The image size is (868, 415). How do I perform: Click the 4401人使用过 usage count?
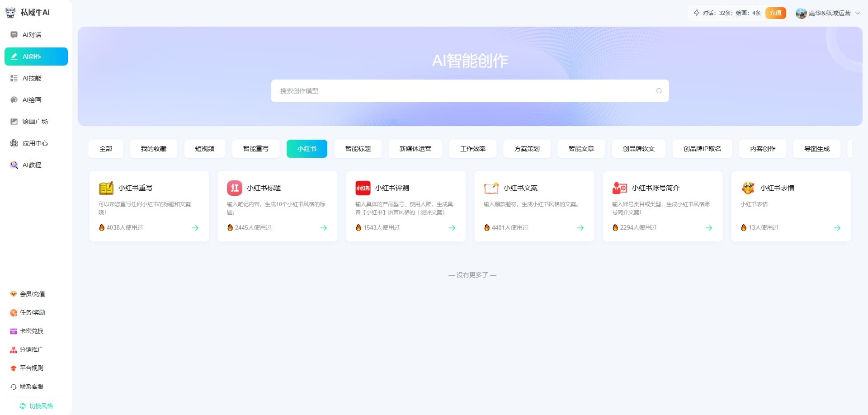coord(510,227)
